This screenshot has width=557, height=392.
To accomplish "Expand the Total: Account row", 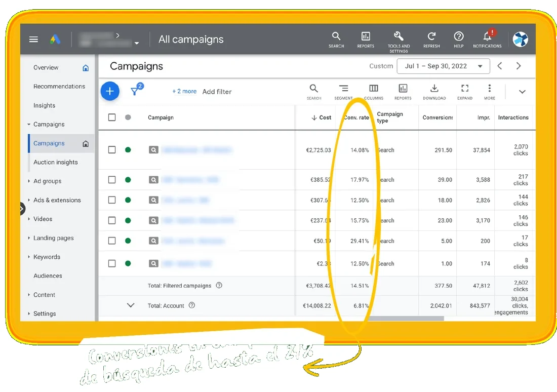I will click(130, 305).
